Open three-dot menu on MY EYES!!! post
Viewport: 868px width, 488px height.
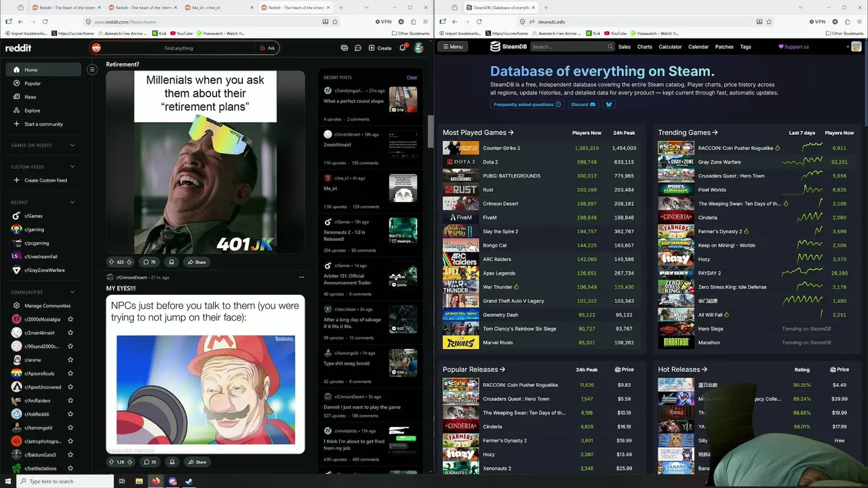[x=302, y=277]
